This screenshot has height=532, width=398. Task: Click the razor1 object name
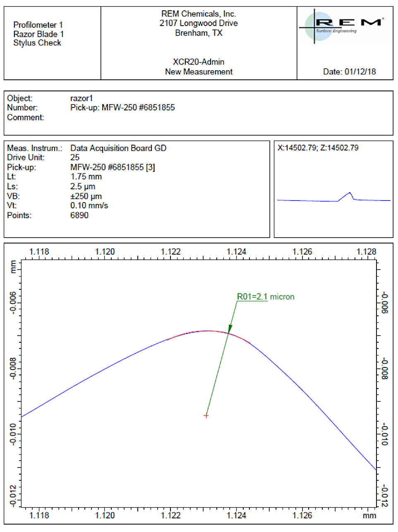tap(82, 98)
